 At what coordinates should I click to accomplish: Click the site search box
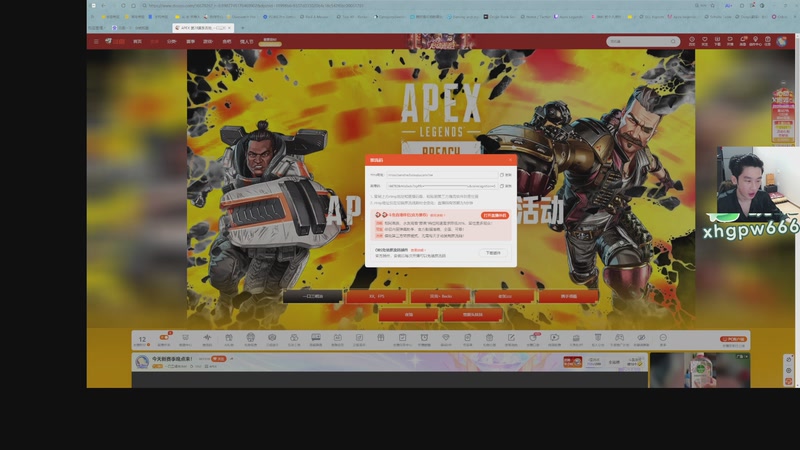(x=643, y=41)
